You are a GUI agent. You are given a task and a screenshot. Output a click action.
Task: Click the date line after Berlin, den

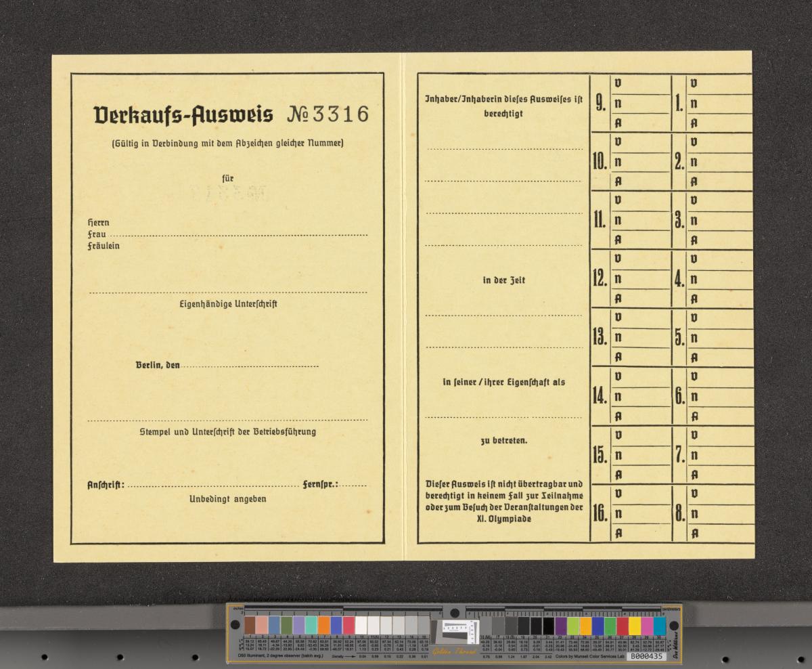pyautogui.click(x=250, y=366)
